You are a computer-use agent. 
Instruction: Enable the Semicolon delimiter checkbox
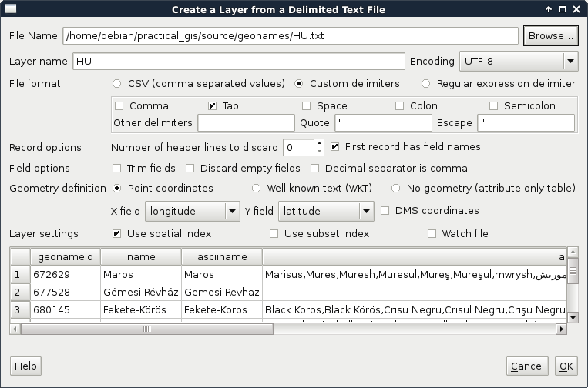pos(493,105)
